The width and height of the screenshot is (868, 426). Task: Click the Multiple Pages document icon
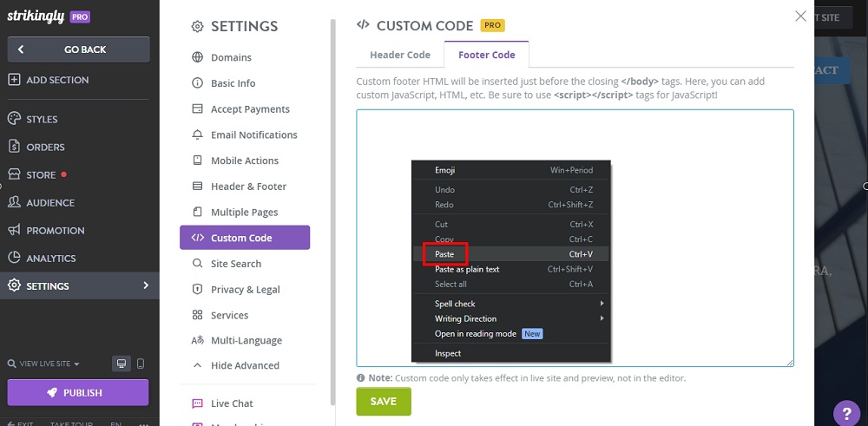point(197,212)
